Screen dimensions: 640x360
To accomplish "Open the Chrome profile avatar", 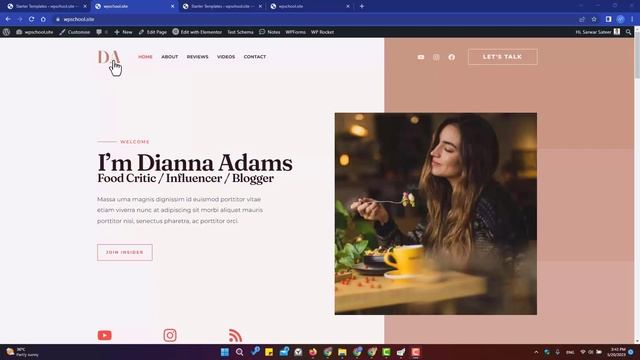I will tap(620, 19).
